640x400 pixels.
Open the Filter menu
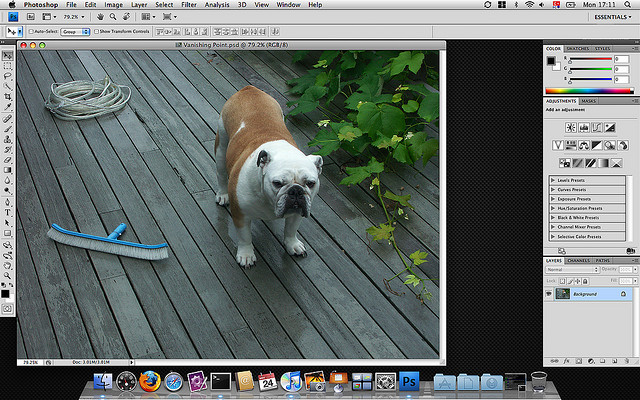pyautogui.click(x=189, y=4)
